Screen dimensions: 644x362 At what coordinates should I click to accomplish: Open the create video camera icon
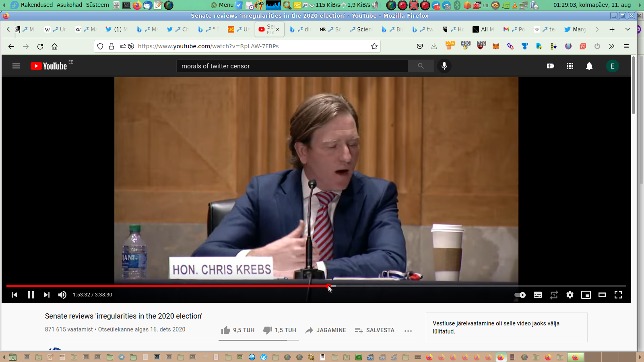click(x=551, y=66)
